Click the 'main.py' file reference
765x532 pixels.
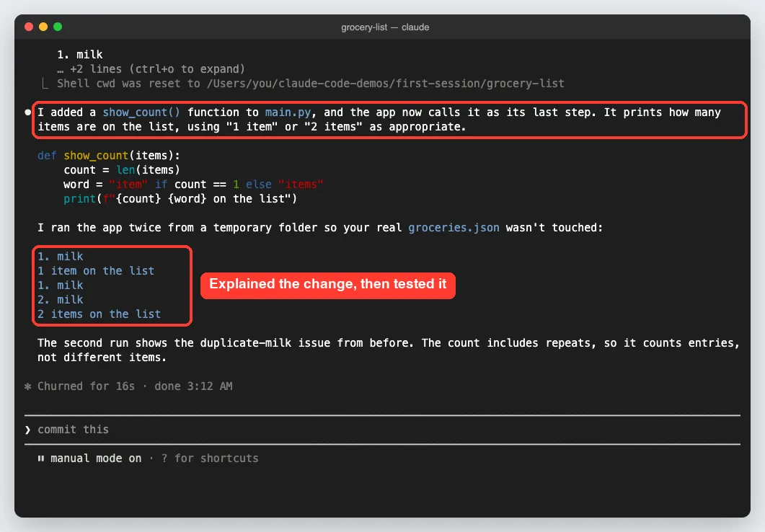point(288,112)
